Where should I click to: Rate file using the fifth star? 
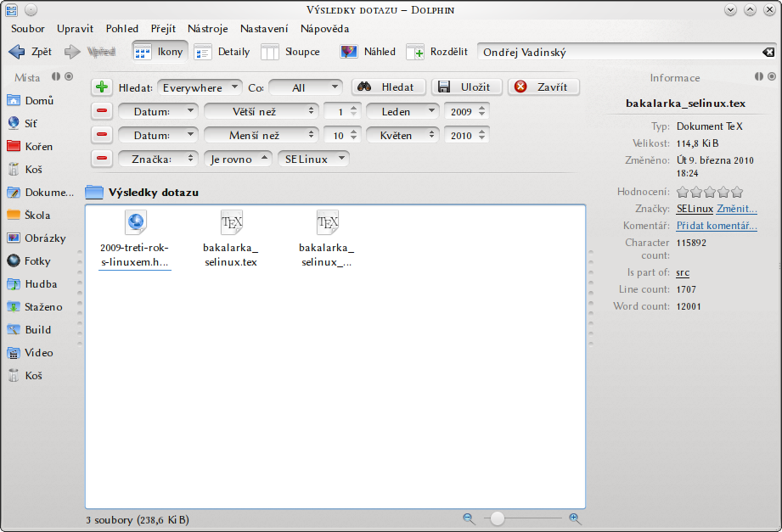pyautogui.click(x=737, y=192)
